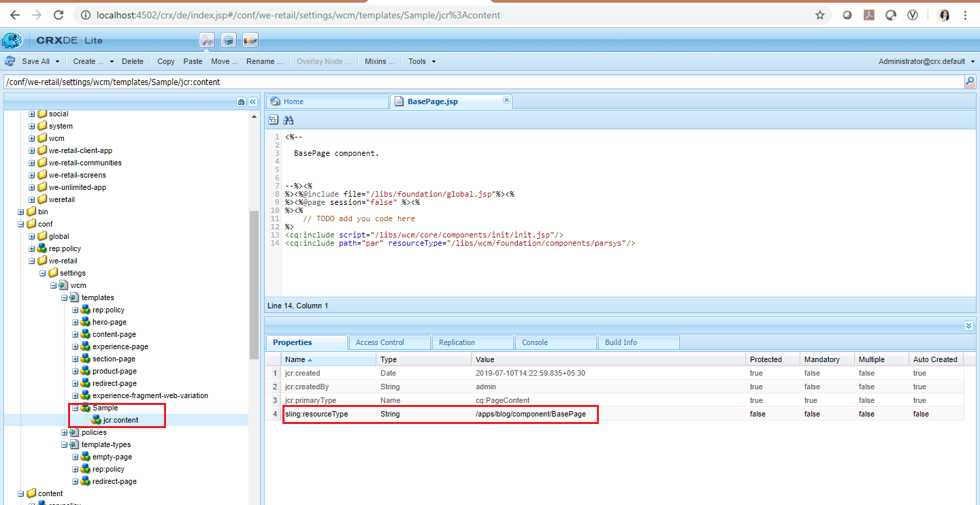
Task: Expand the social folder node
Action: [31, 114]
